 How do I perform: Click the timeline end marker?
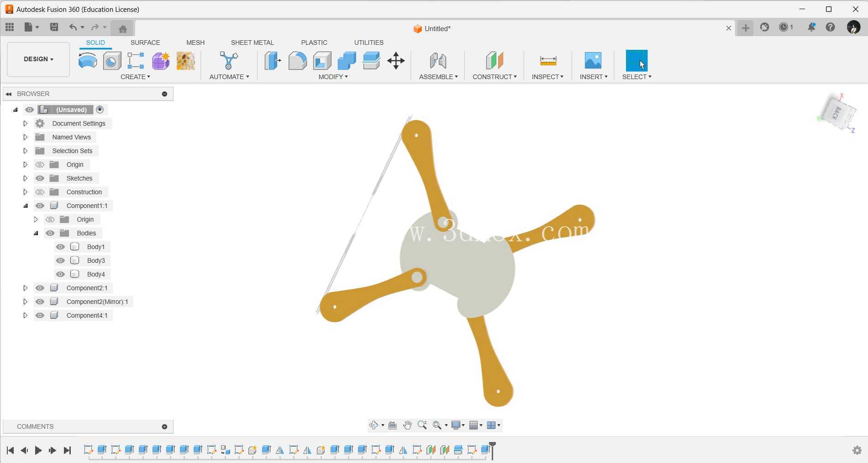coord(492,450)
